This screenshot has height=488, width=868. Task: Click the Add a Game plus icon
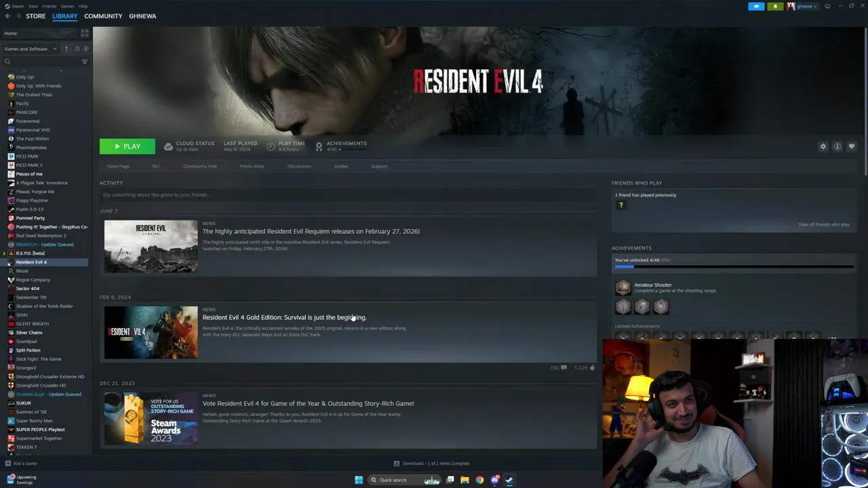[x=7, y=464]
